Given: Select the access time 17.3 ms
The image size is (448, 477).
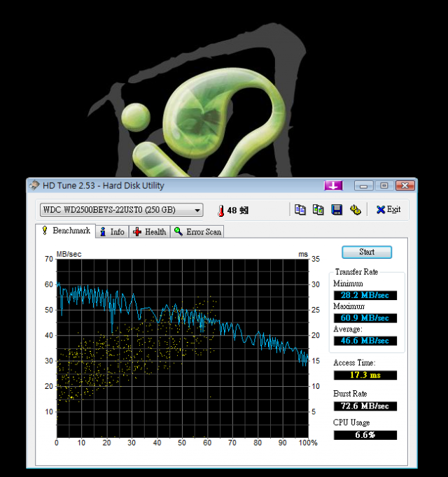Looking at the screenshot, I should click(365, 375).
